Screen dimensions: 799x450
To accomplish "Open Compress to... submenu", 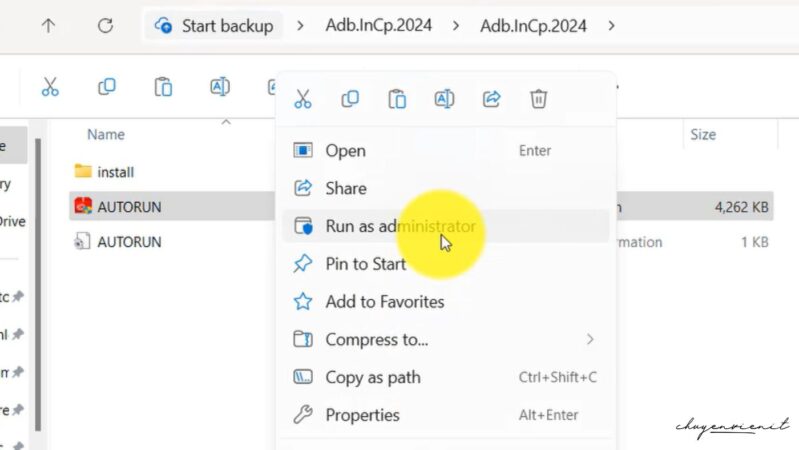I will click(445, 339).
